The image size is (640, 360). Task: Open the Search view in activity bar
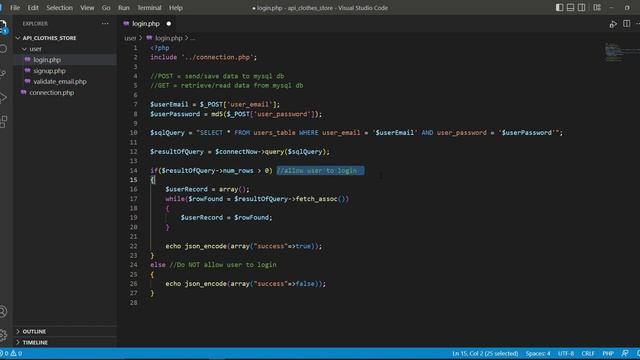[3, 49]
